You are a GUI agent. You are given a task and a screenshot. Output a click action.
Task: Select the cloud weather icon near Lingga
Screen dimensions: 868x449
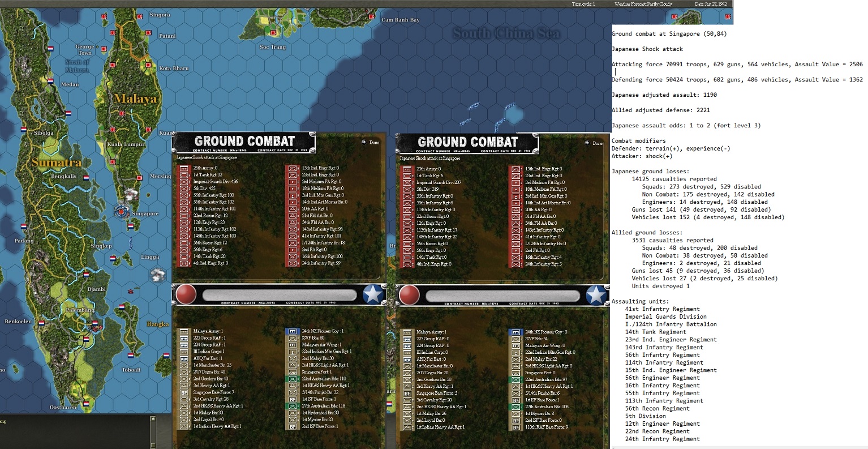click(x=158, y=275)
